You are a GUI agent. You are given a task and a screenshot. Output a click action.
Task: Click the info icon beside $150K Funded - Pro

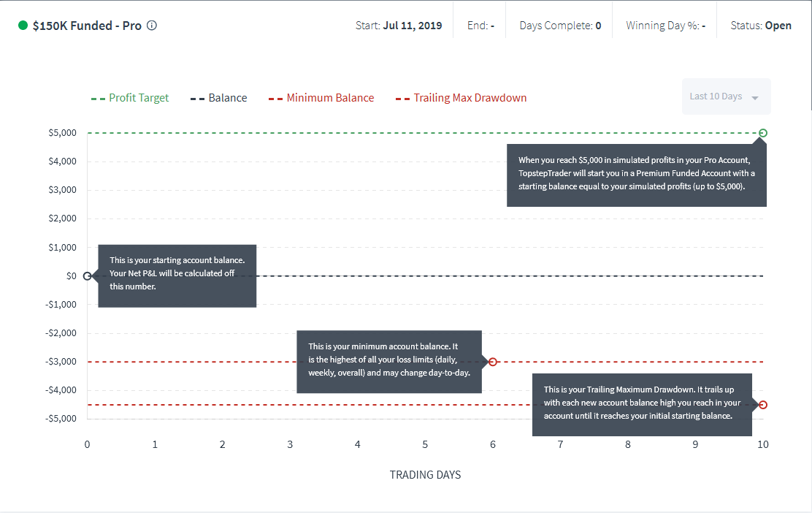[x=152, y=26]
